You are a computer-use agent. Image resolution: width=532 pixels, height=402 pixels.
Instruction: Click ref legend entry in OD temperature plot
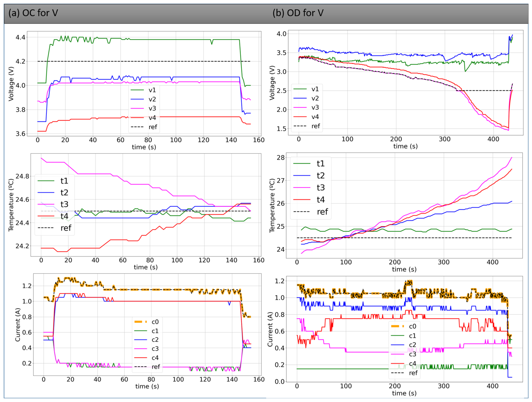pos(311,212)
